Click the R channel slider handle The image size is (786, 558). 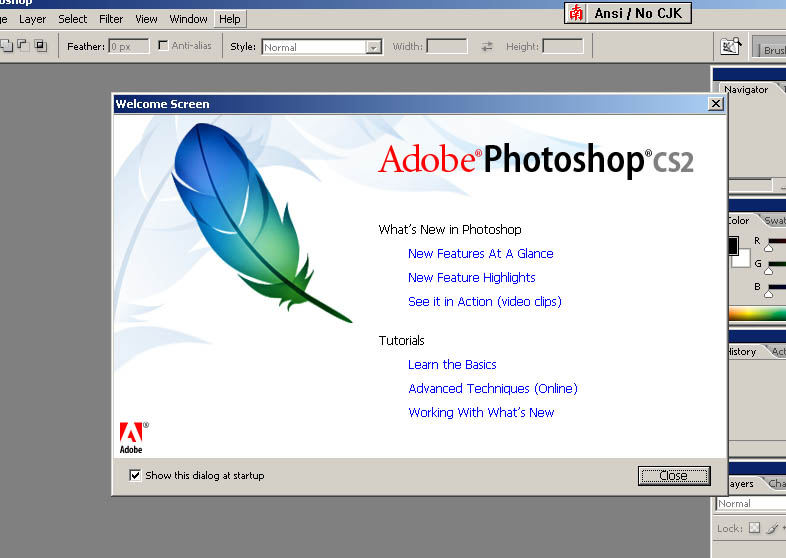click(x=768, y=248)
